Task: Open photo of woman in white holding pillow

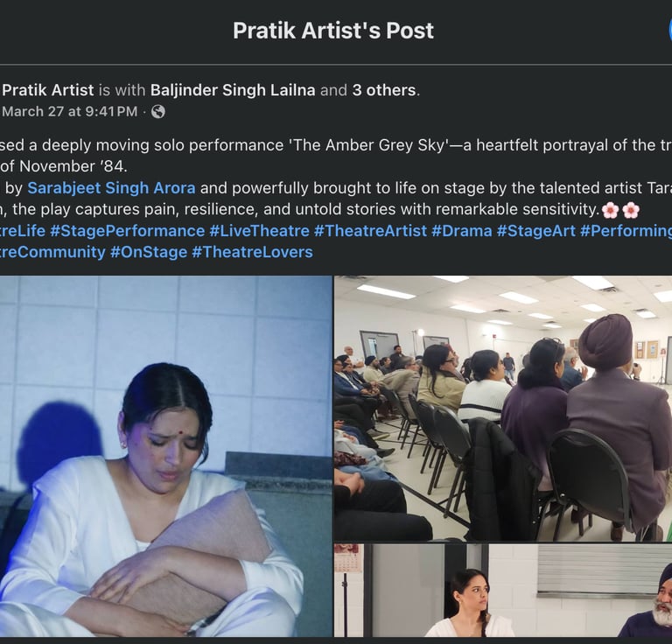Action: pyautogui.click(x=166, y=456)
